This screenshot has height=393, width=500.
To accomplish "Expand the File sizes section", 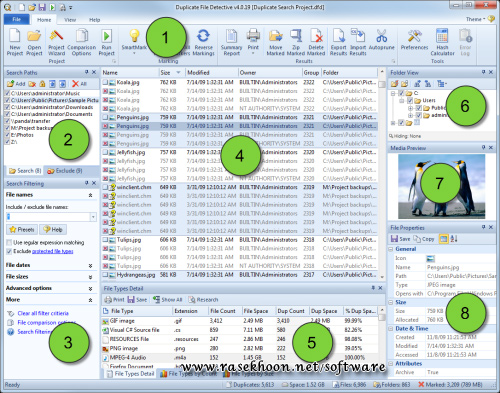I will pyautogui.click(x=90, y=277).
